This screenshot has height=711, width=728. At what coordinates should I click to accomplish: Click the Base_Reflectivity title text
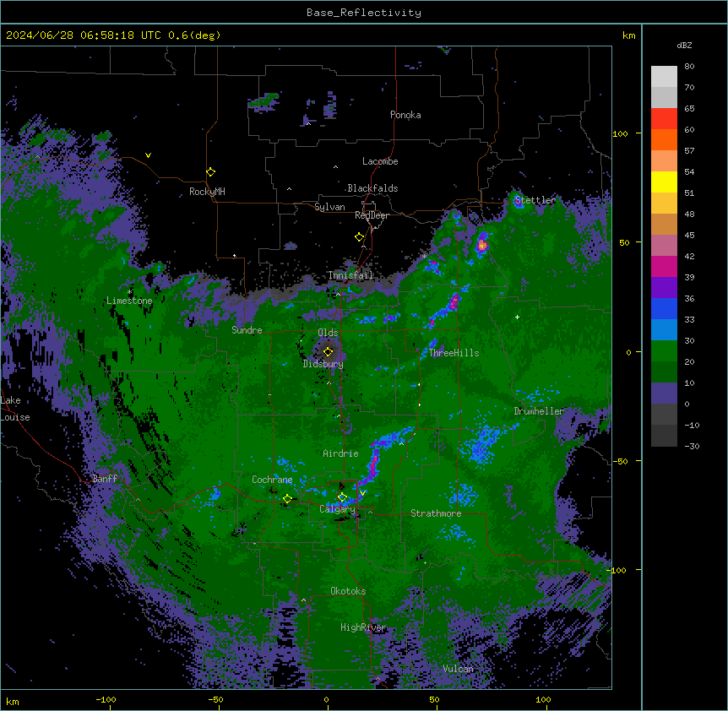coord(364,13)
